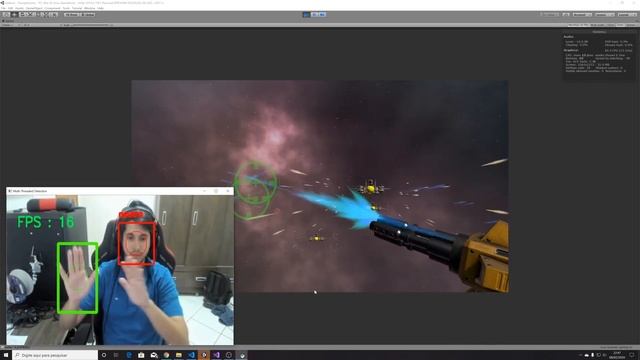The image size is (640, 360).
Task: Open the Layout dropdown
Action: [x=627, y=14]
